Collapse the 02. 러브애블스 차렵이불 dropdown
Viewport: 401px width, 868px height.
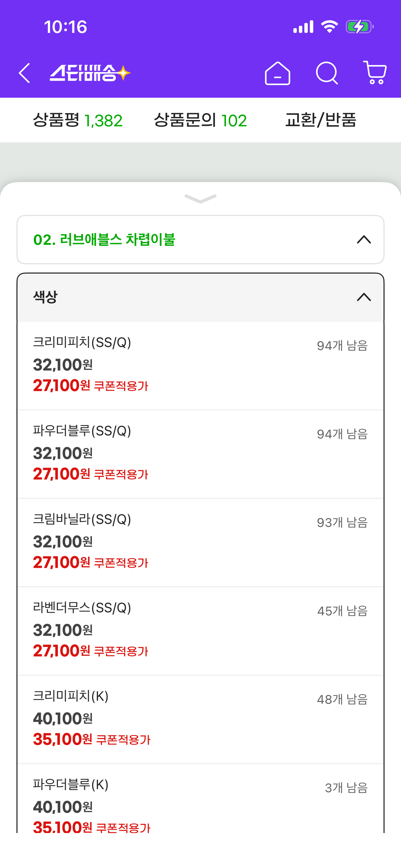200,240
